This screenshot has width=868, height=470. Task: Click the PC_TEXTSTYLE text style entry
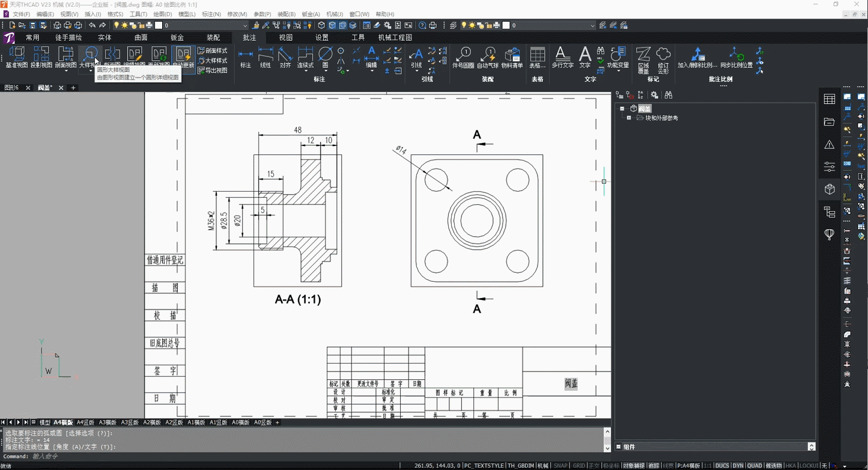pyautogui.click(x=484, y=466)
